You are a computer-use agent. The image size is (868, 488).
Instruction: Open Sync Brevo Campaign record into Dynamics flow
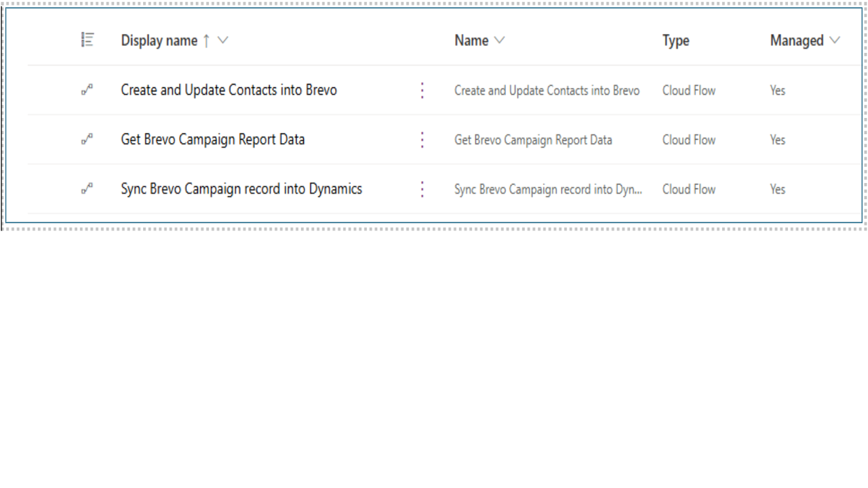tap(241, 189)
